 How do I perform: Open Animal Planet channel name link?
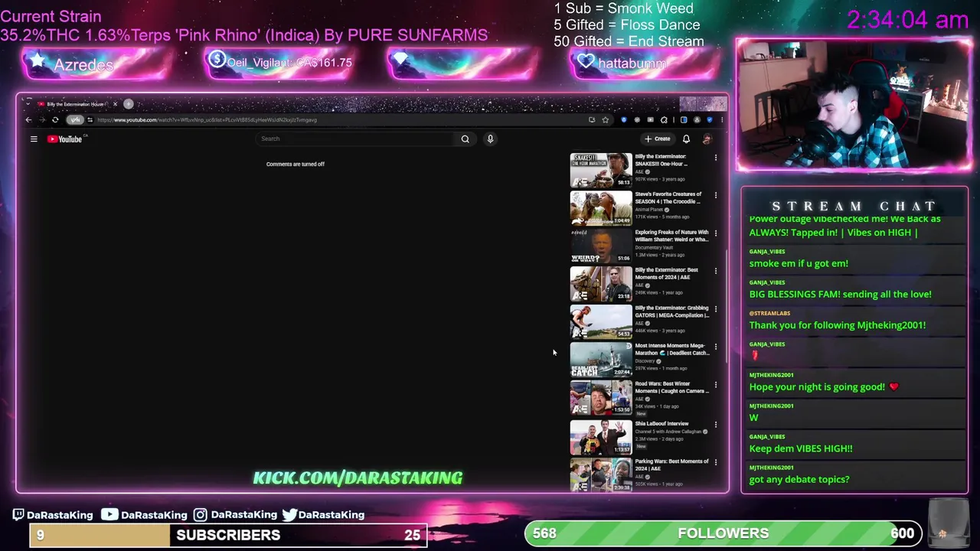[649, 210]
